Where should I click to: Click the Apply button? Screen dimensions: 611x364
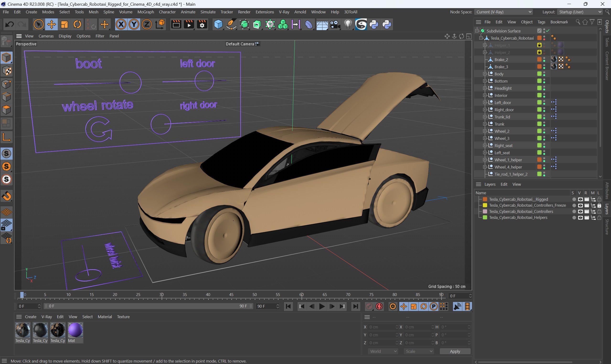(x=455, y=351)
